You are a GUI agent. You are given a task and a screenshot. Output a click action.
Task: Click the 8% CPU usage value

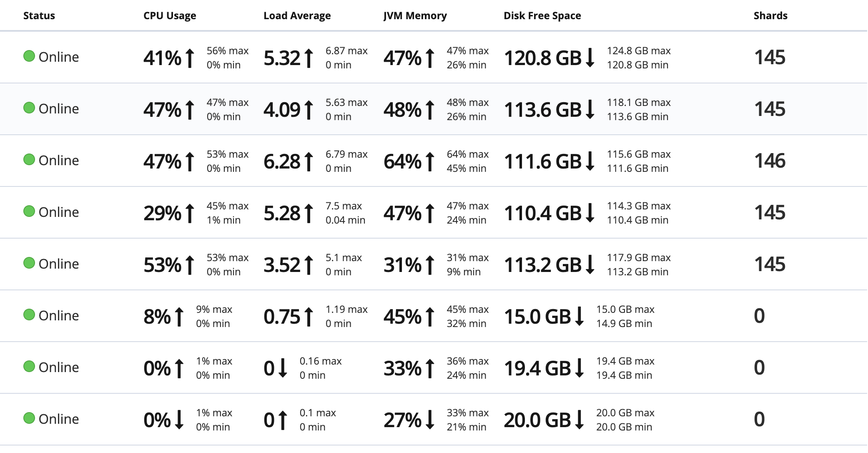tap(158, 317)
